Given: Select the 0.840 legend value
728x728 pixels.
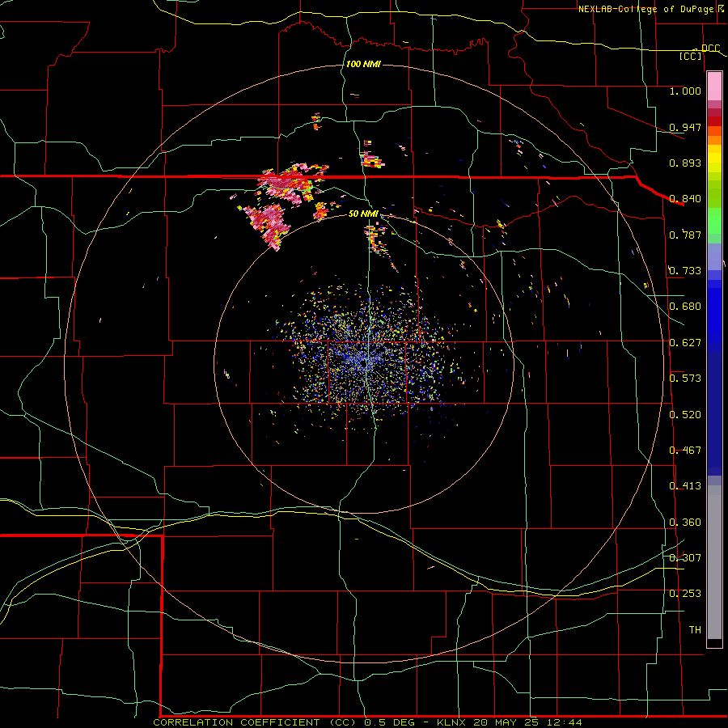Looking at the screenshot, I should (x=685, y=199).
